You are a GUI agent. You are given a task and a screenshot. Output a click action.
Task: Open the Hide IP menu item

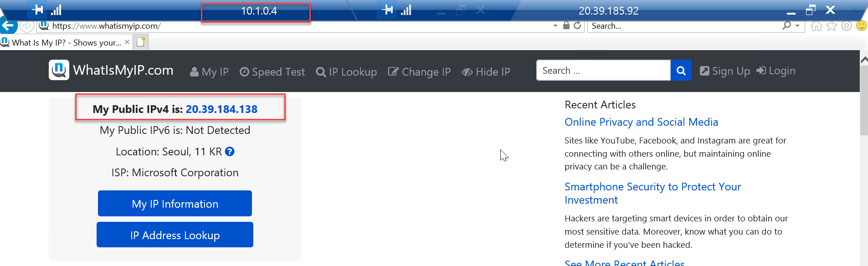486,72
